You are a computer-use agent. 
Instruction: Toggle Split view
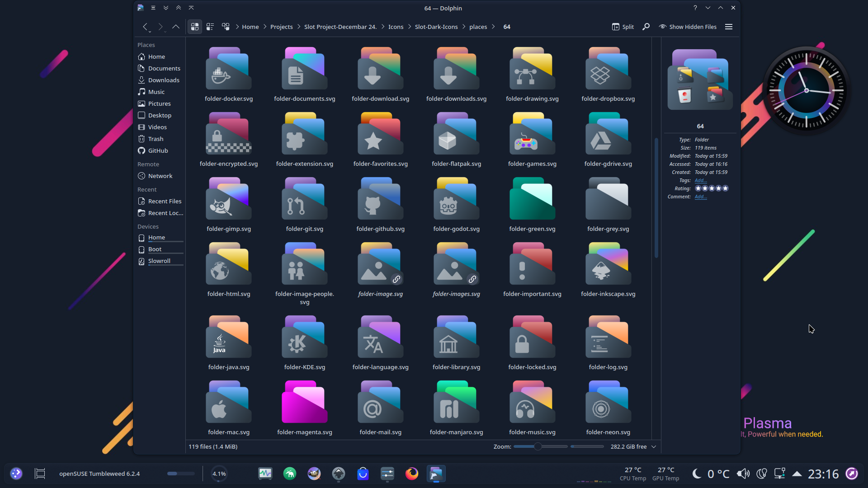point(623,27)
